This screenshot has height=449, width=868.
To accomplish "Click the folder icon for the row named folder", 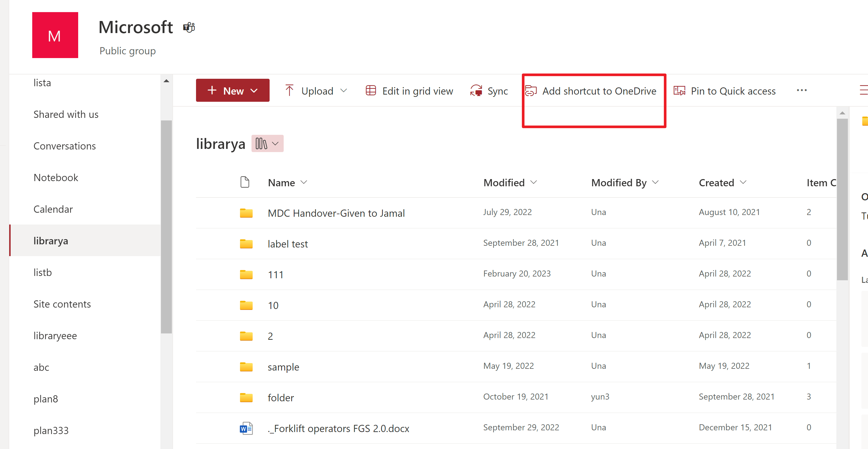I will coord(246,398).
